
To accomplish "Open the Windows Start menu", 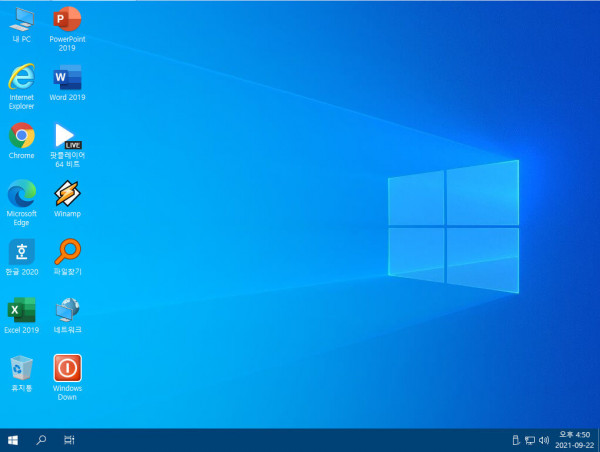I will [13, 440].
